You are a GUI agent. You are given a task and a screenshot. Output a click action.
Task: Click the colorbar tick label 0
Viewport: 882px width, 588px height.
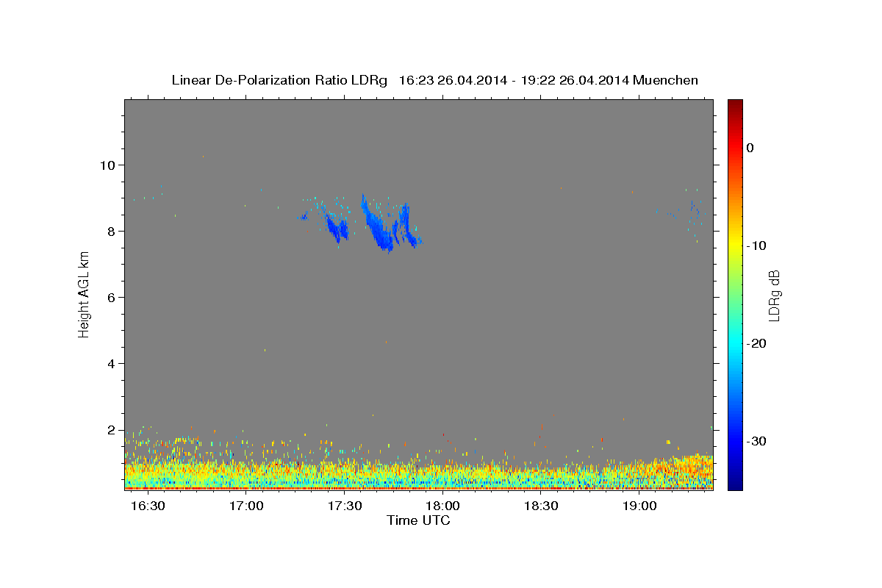coord(750,148)
